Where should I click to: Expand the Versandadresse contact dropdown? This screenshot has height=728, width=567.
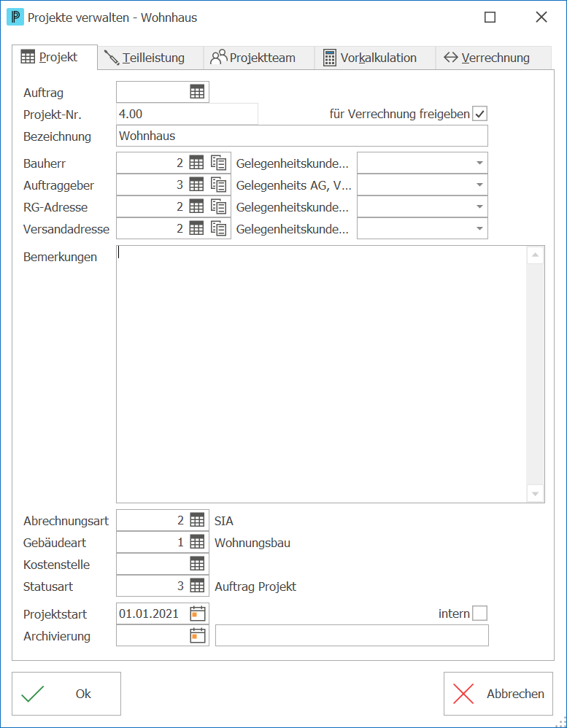pos(479,228)
